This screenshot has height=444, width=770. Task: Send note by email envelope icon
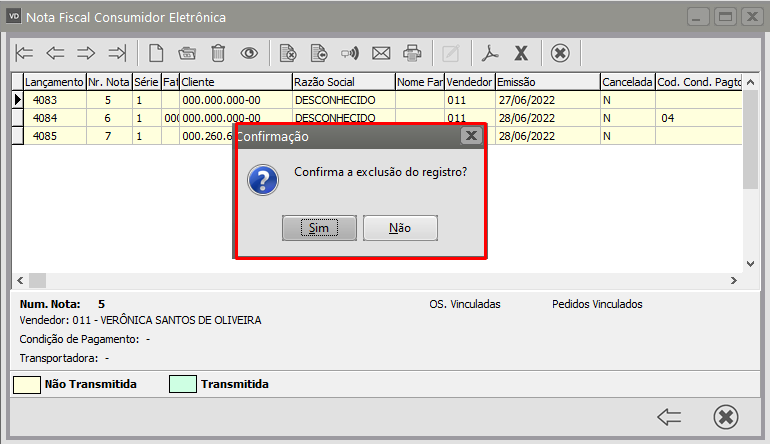click(x=381, y=53)
